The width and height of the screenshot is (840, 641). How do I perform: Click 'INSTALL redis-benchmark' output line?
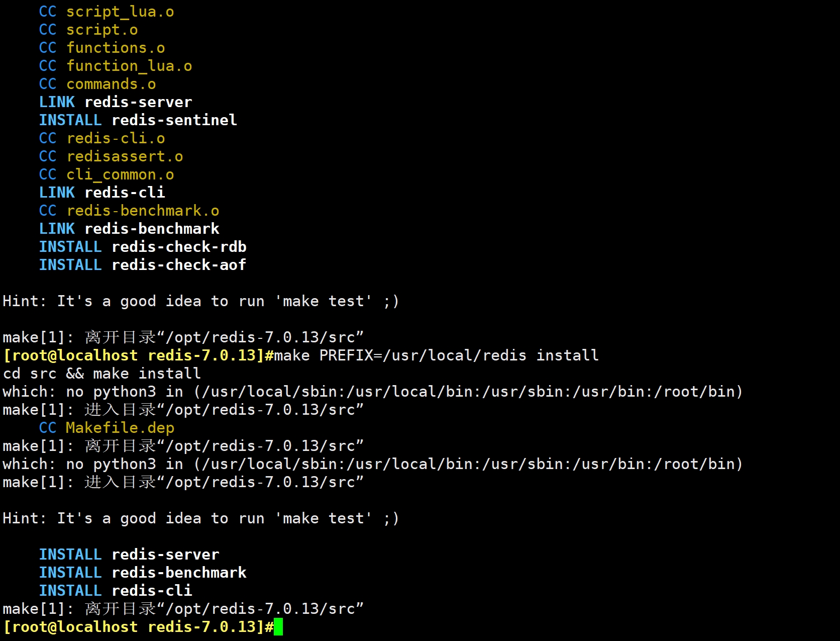click(x=143, y=573)
